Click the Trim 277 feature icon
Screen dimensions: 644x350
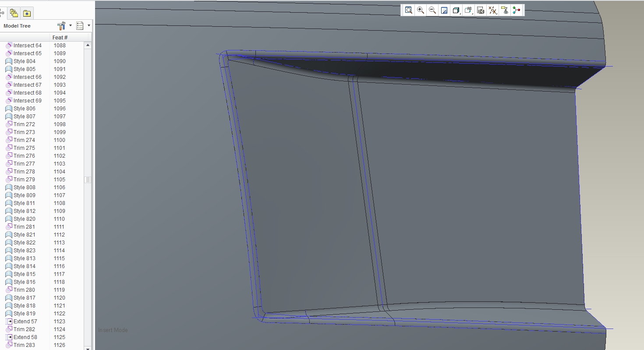click(9, 164)
